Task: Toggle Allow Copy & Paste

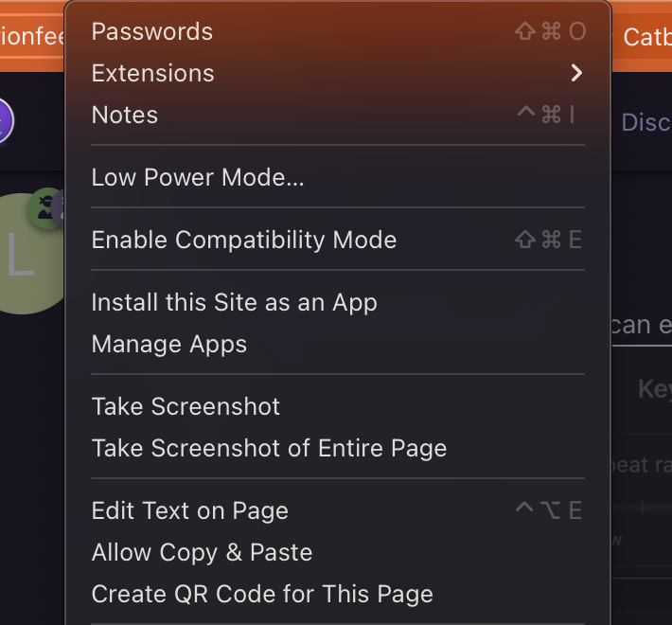Action: [202, 552]
